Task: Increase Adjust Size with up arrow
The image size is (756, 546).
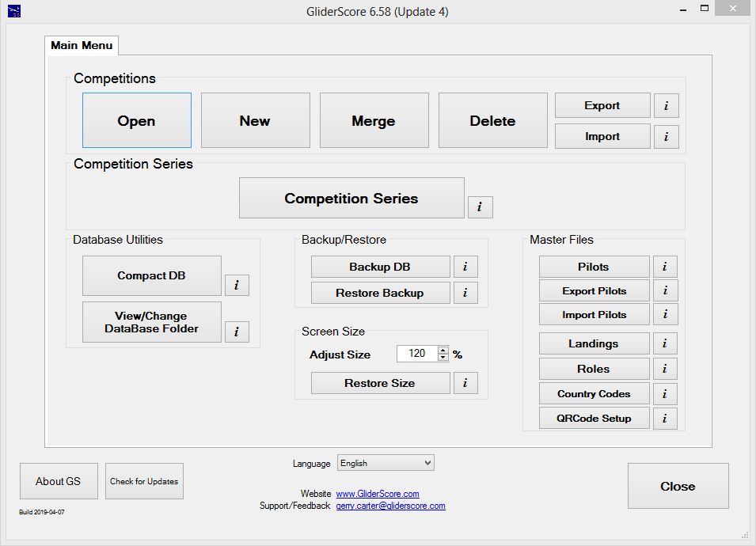Action: 443,350
